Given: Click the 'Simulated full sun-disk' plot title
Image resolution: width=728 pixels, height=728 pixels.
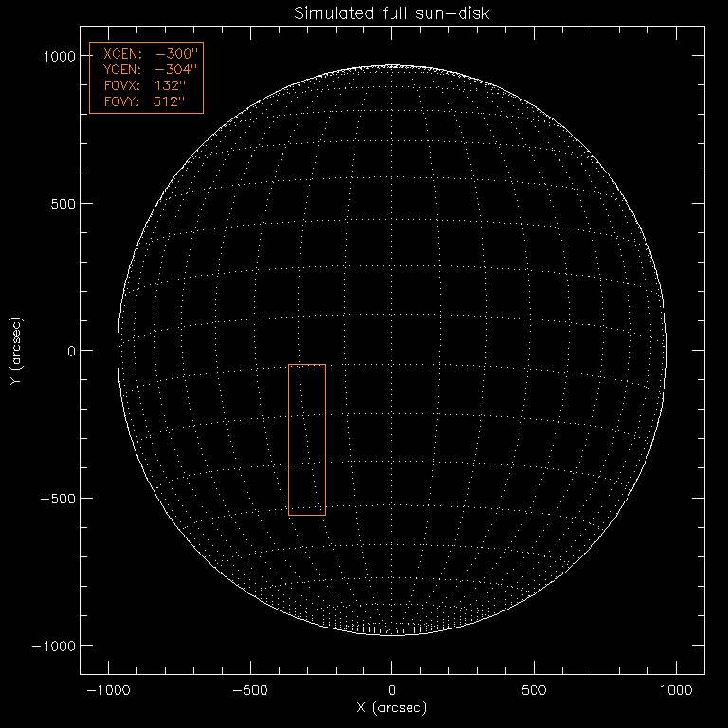Looking at the screenshot, I should 391,13.
